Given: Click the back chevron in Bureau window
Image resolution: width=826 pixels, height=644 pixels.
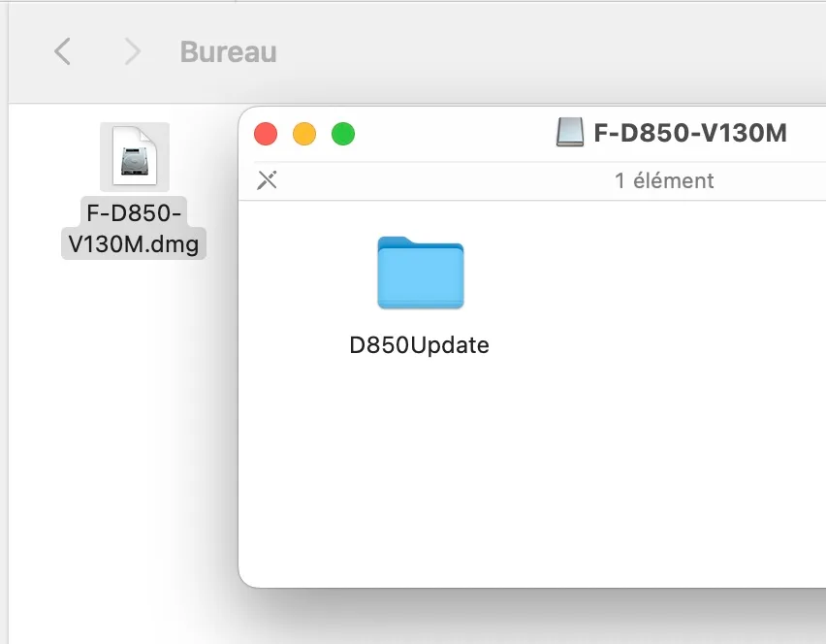Looking at the screenshot, I should click(x=62, y=51).
